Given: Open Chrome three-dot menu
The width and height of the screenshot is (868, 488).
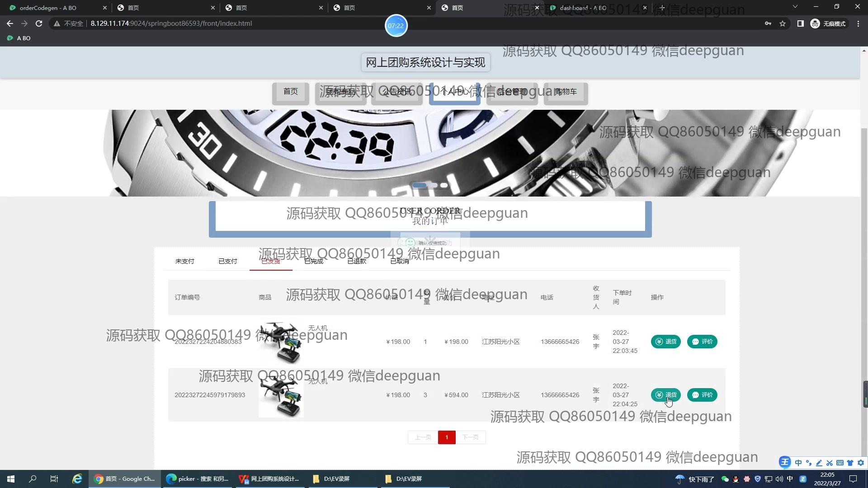Looking at the screenshot, I should [858, 23].
